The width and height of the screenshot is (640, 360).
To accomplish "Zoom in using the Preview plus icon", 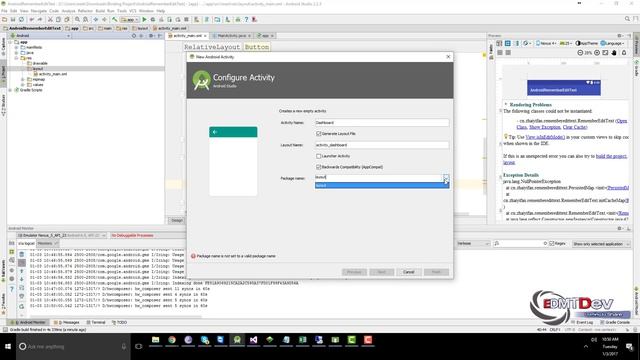I will pos(597,53).
